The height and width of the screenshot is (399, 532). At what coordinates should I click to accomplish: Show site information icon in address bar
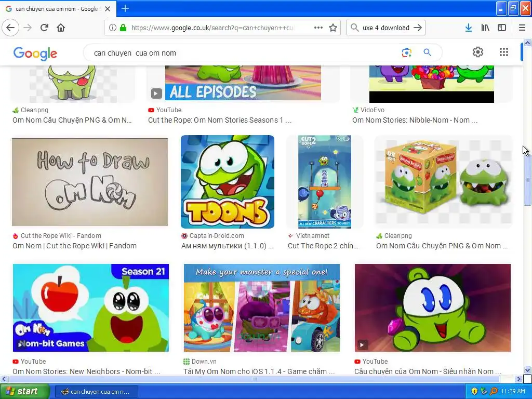click(x=112, y=28)
